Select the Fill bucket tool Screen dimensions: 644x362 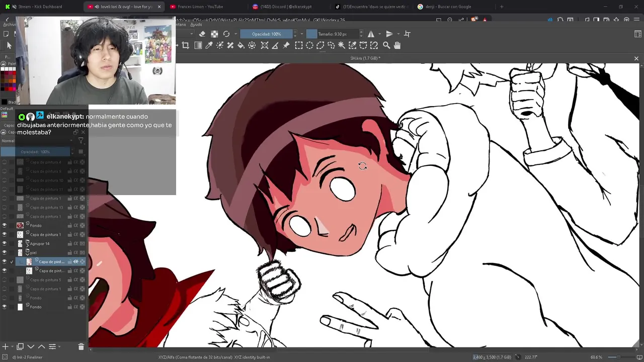coord(241,45)
